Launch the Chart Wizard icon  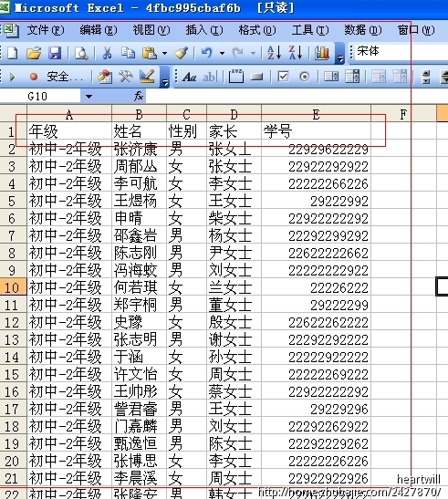(x=321, y=53)
